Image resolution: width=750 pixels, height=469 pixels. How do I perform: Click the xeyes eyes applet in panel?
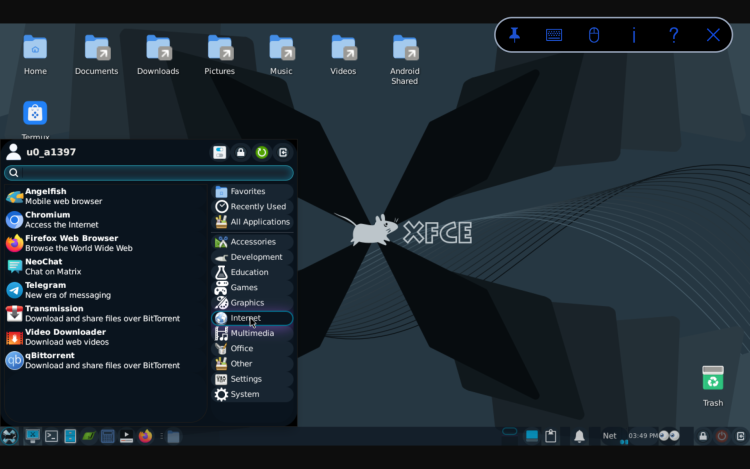click(x=669, y=436)
